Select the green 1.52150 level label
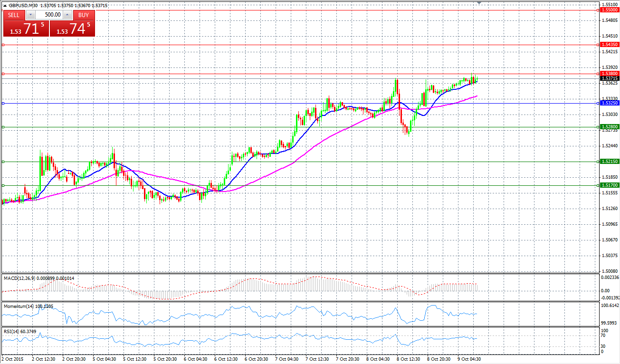 tap(609, 162)
